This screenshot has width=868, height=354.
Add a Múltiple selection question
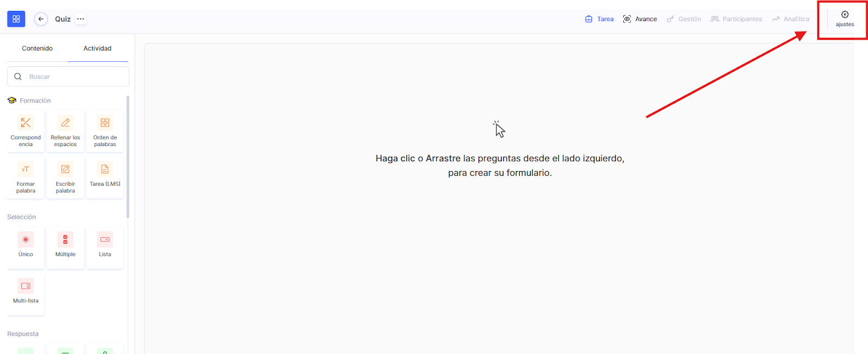[65, 248]
